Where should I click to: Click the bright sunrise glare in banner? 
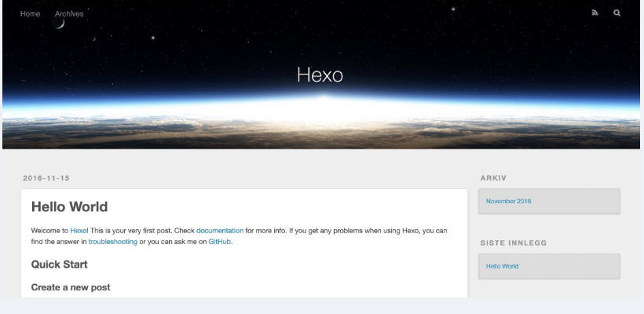[x=321, y=100]
